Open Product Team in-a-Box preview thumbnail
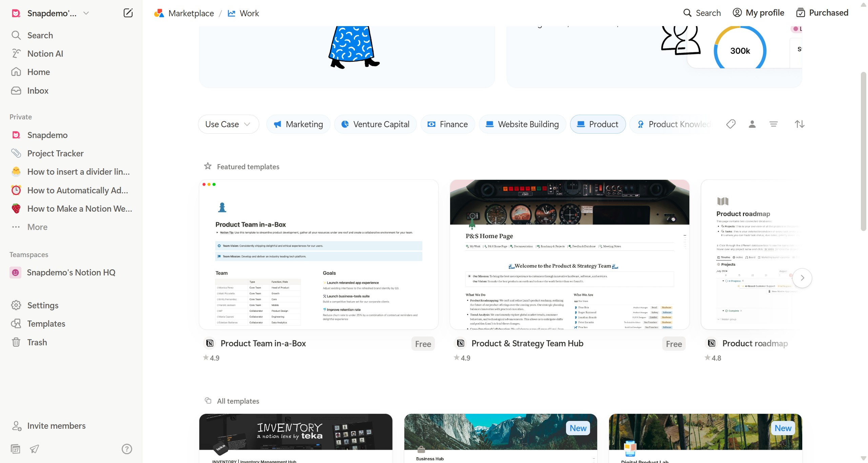This screenshot has width=868, height=463. pyautogui.click(x=319, y=254)
